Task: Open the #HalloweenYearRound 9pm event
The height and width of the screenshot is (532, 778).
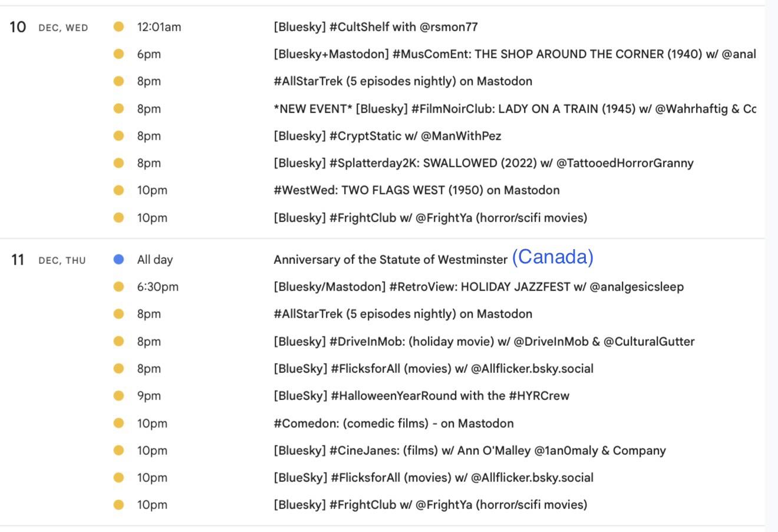Action: (x=421, y=396)
